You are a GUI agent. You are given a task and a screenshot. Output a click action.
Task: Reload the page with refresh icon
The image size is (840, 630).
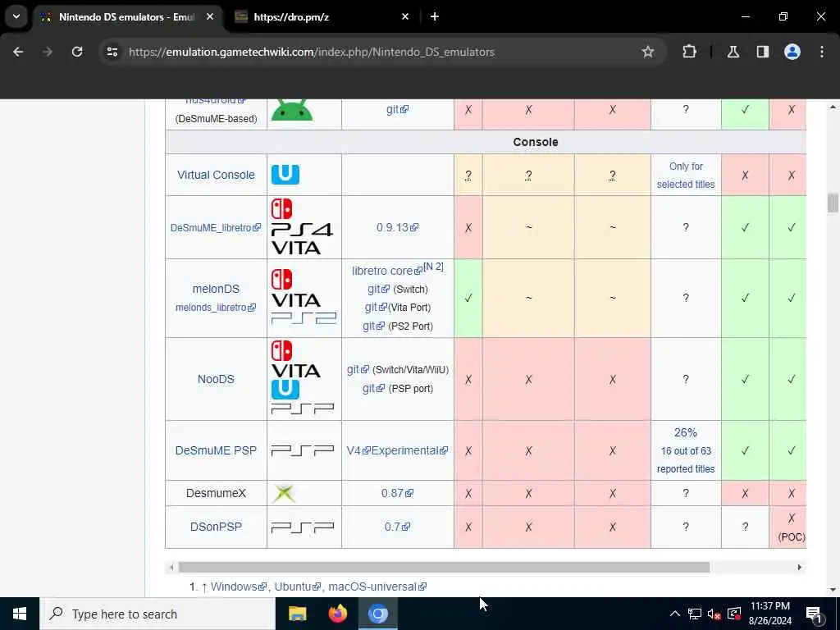(x=77, y=52)
